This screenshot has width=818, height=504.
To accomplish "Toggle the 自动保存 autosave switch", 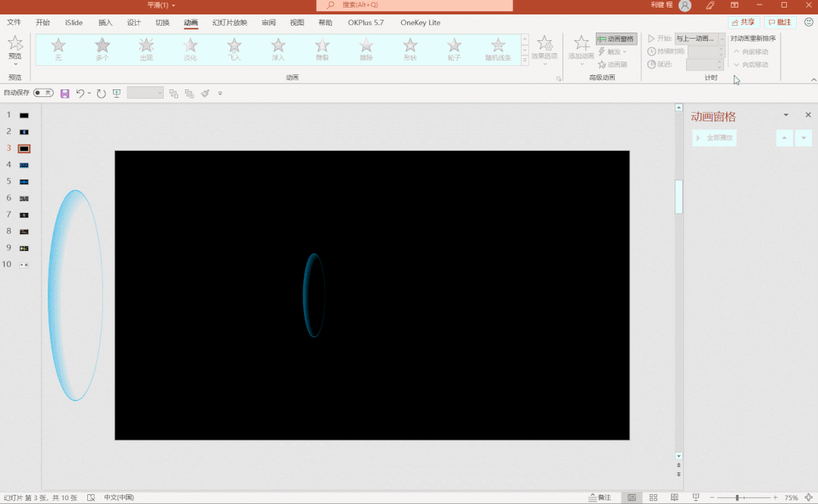I will [43, 93].
